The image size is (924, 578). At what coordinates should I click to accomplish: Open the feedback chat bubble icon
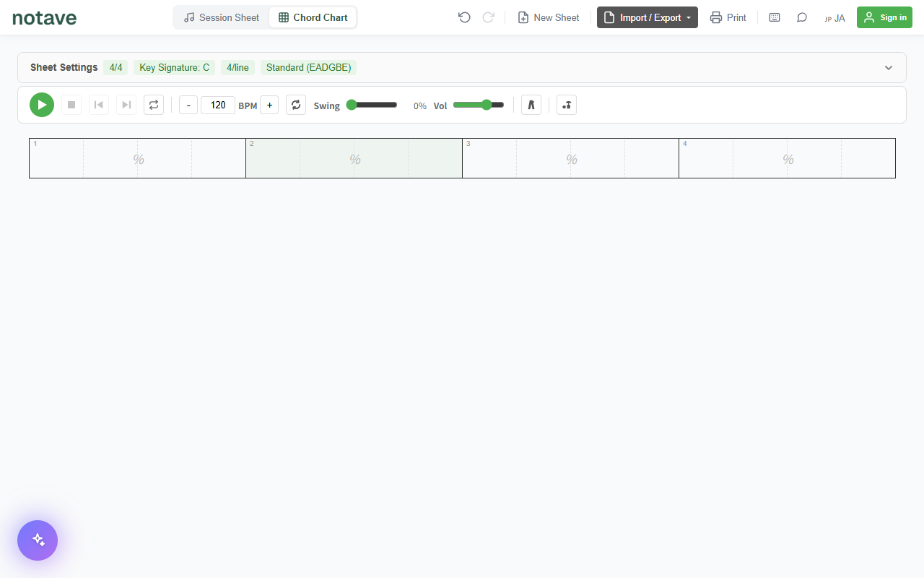point(802,17)
